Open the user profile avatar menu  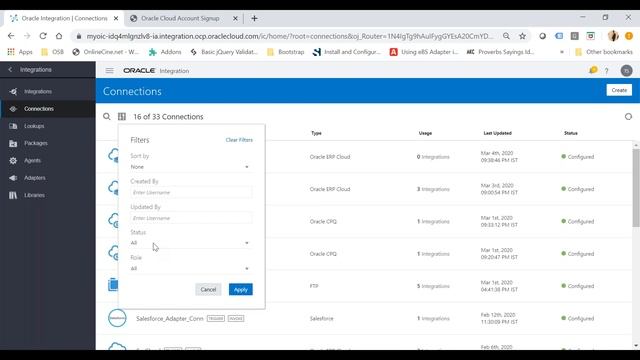pos(626,71)
